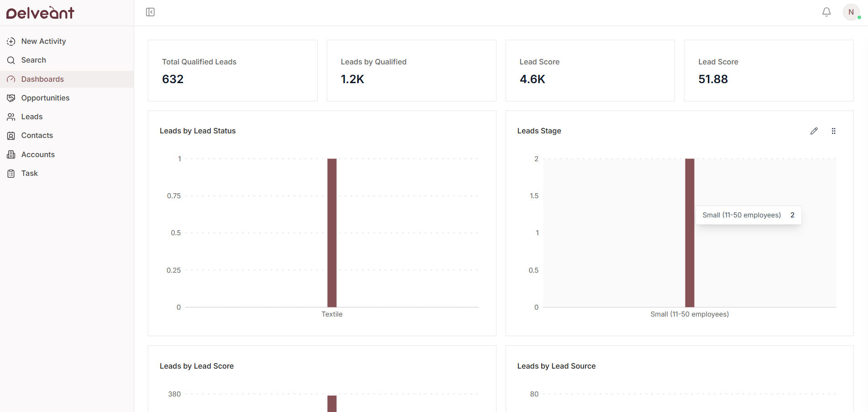
Task: Click the drag handle dots on Leads Stage
Action: [833, 131]
